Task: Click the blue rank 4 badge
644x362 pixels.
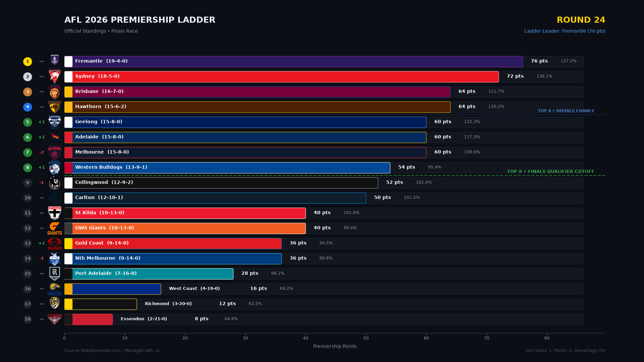Action: click(28, 107)
